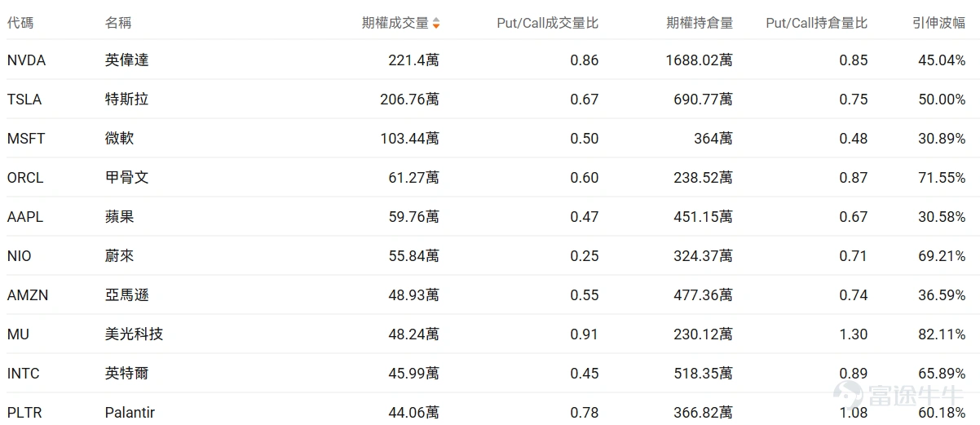Open TSLA ticker row

[x=24, y=100]
